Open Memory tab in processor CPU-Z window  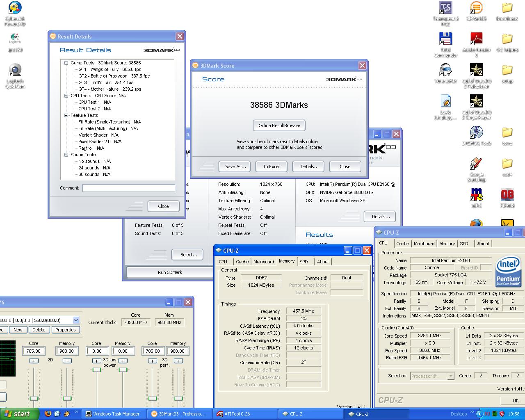tap(447, 244)
